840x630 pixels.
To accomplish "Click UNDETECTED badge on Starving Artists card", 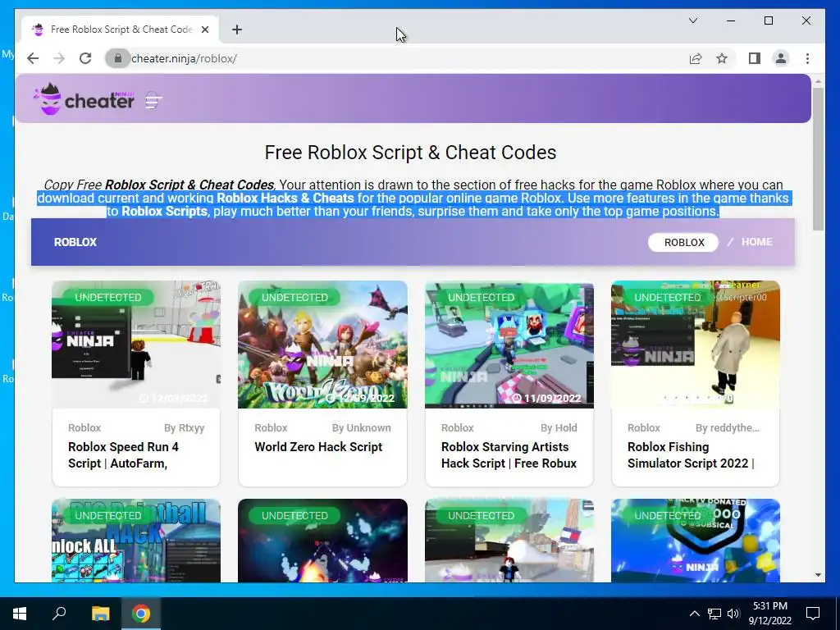I will (481, 297).
